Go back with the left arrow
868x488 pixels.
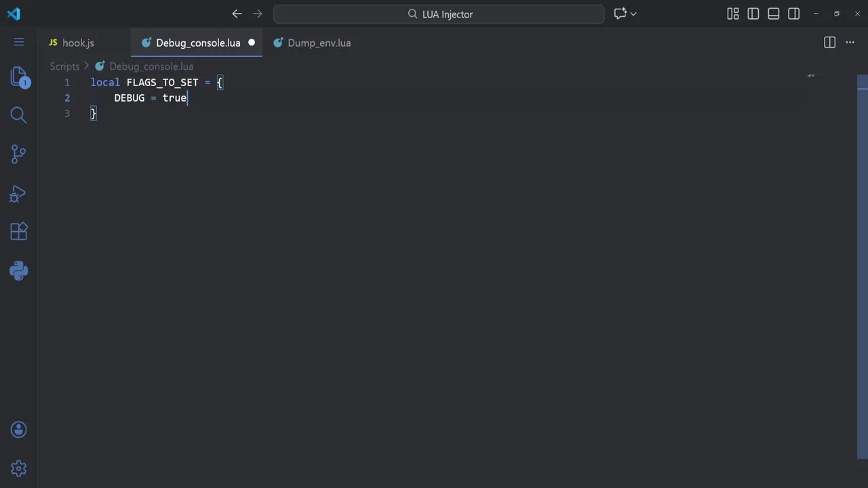pyautogui.click(x=237, y=14)
